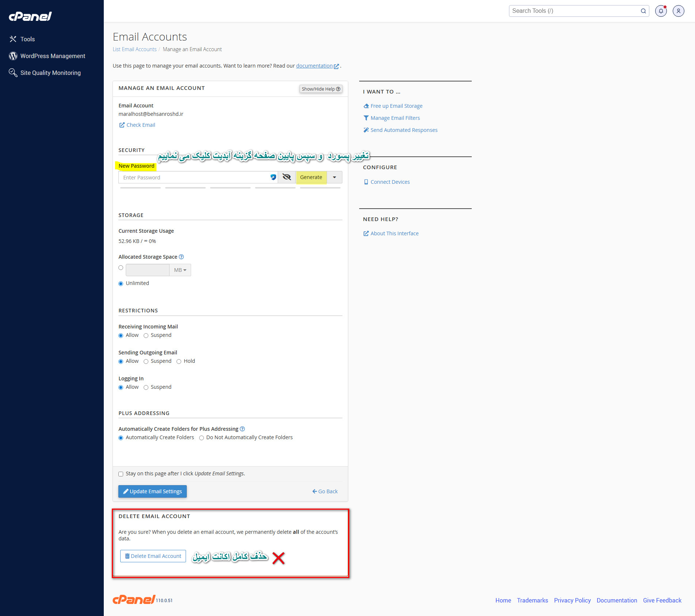
Task: Open Tools from the sidebar
Action: click(27, 39)
